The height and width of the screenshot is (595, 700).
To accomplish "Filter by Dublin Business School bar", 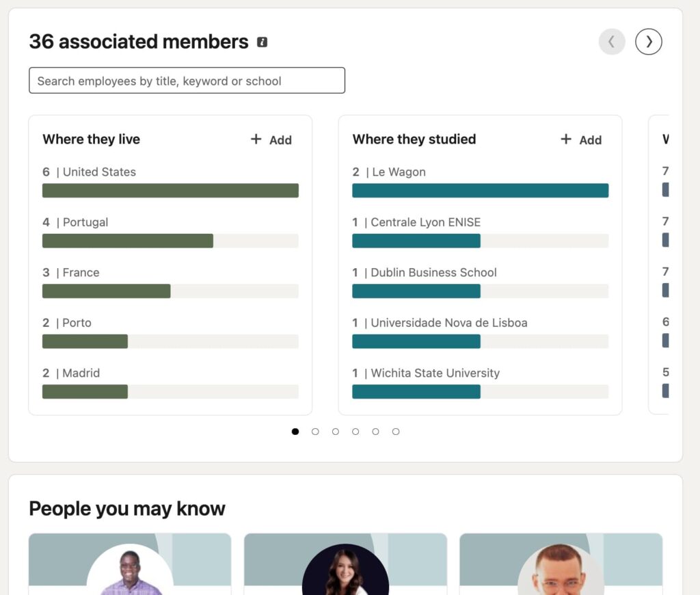I will 481,291.
